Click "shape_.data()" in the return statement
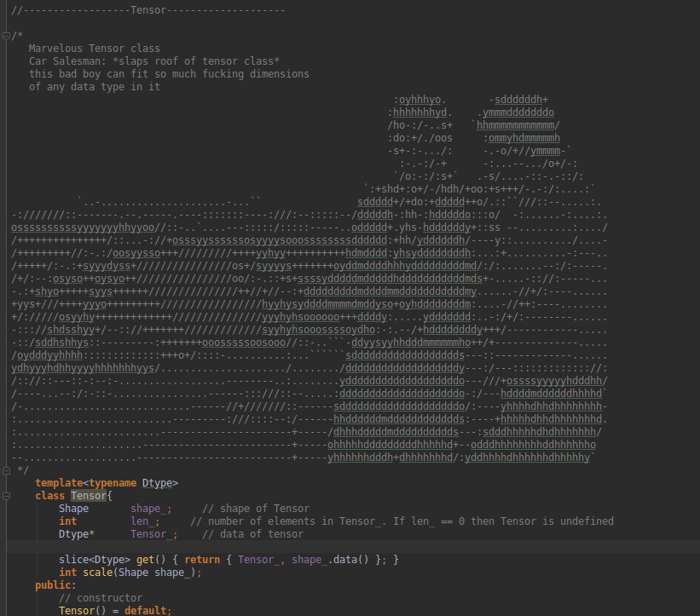This screenshot has height=616, width=700. tap(330, 560)
